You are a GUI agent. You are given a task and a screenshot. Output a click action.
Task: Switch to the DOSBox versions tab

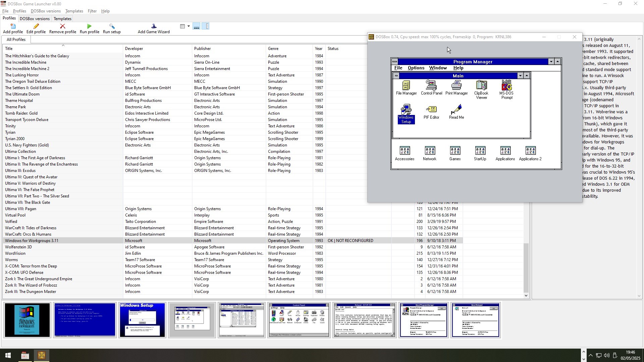pyautogui.click(x=35, y=19)
